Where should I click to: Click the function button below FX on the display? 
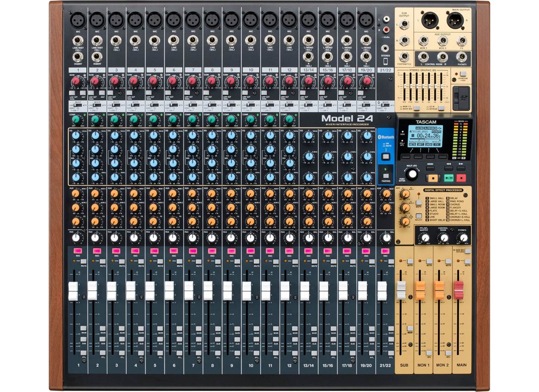click(x=443, y=157)
